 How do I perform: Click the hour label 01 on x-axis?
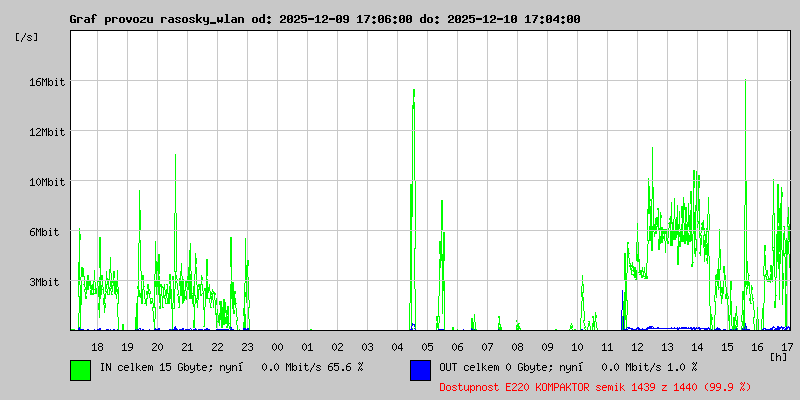307,347
